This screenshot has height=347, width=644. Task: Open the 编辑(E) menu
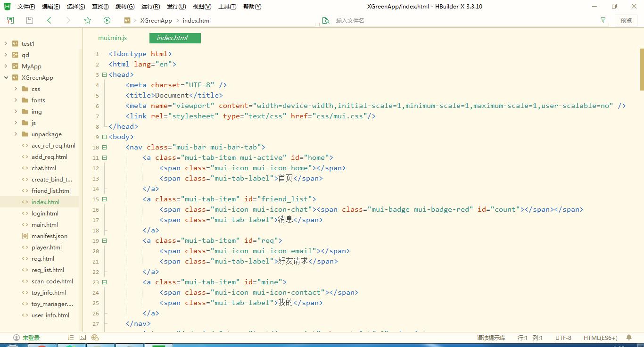coord(51,7)
